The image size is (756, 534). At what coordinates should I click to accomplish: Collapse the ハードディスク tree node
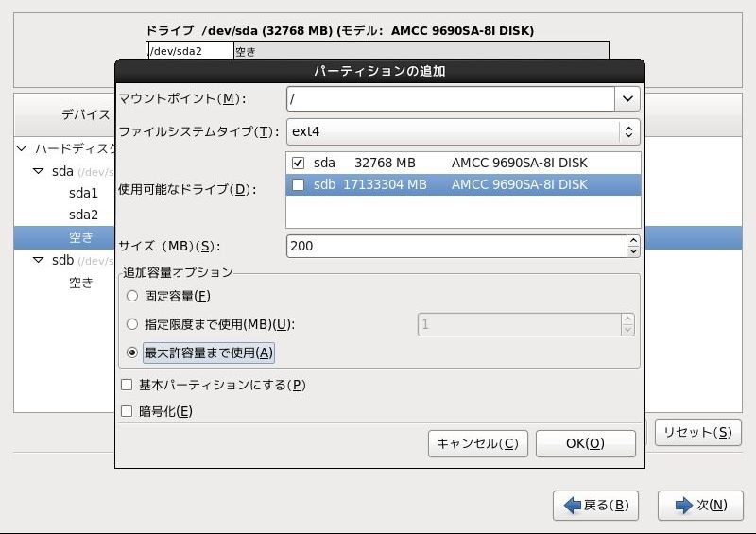(22, 148)
